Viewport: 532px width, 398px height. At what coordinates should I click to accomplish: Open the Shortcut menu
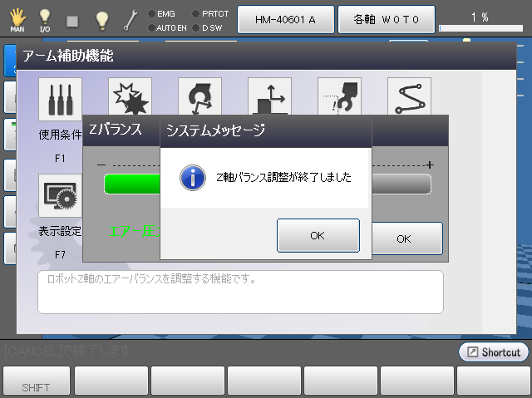click(493, 352)
